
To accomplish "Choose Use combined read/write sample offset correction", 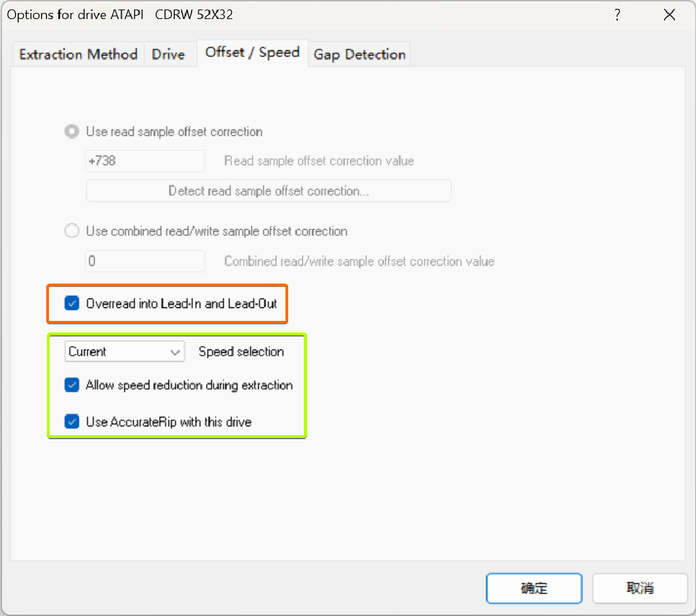I will tap(71, 230).
